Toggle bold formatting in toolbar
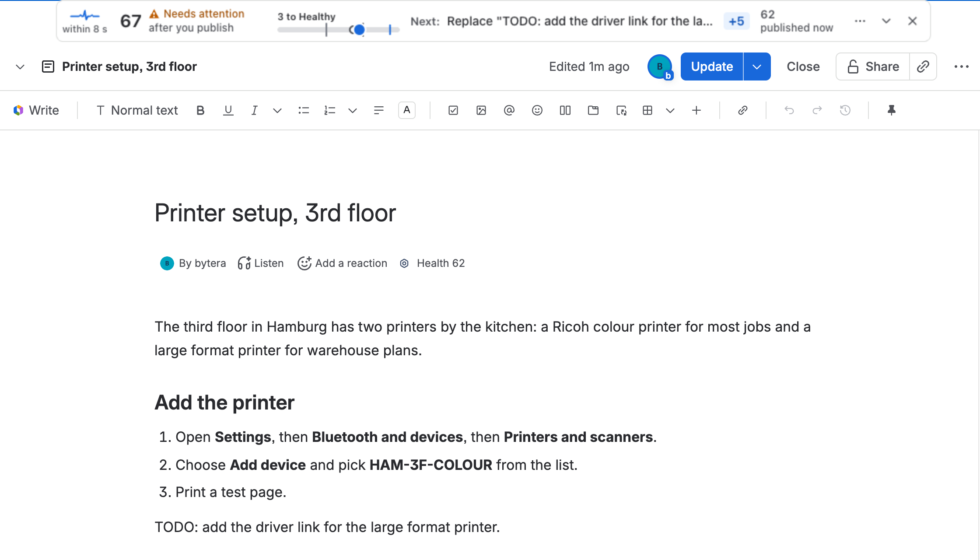 pyautogui.click(x=200, y=110)
